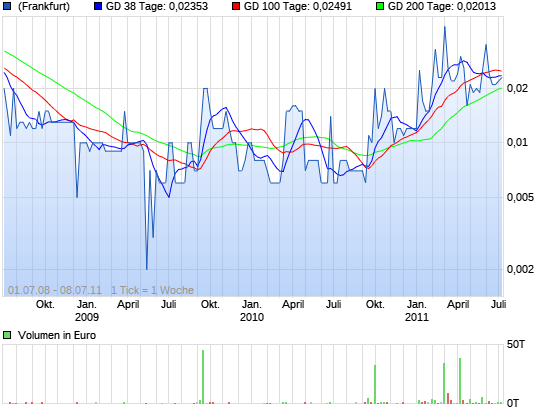Click the 0,005 price axis label
The width and height of the screenshot is (545, 413).
click(520, 197)
